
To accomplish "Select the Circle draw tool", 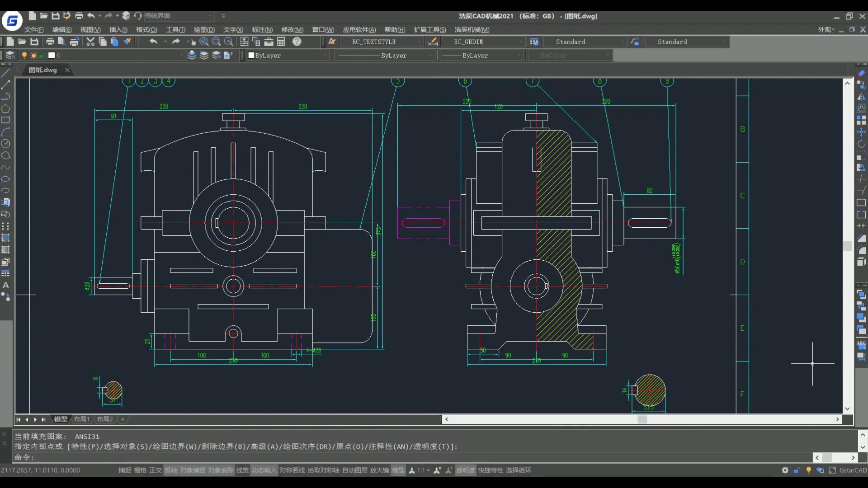I will pos(5,144).
